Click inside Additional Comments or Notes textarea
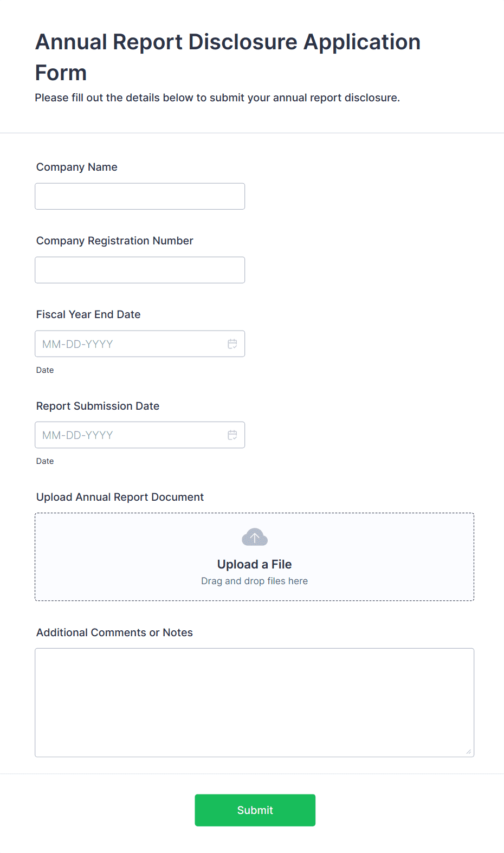 (x=255, y=702)
